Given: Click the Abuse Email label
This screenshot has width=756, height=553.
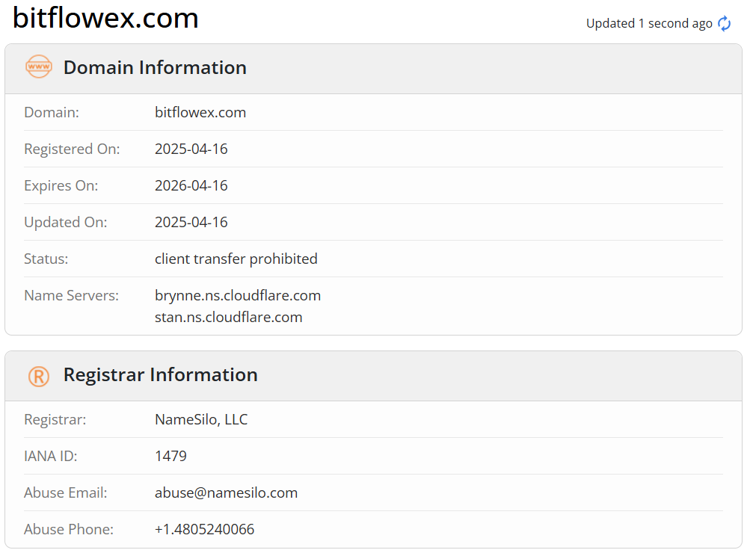Looking at the screenshot, I should (66, 492).
